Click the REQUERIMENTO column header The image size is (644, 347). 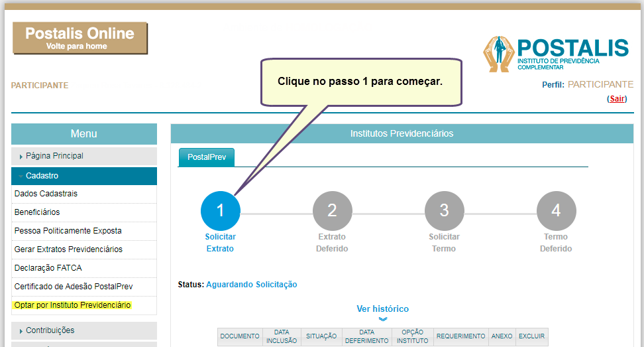(461, 336)
